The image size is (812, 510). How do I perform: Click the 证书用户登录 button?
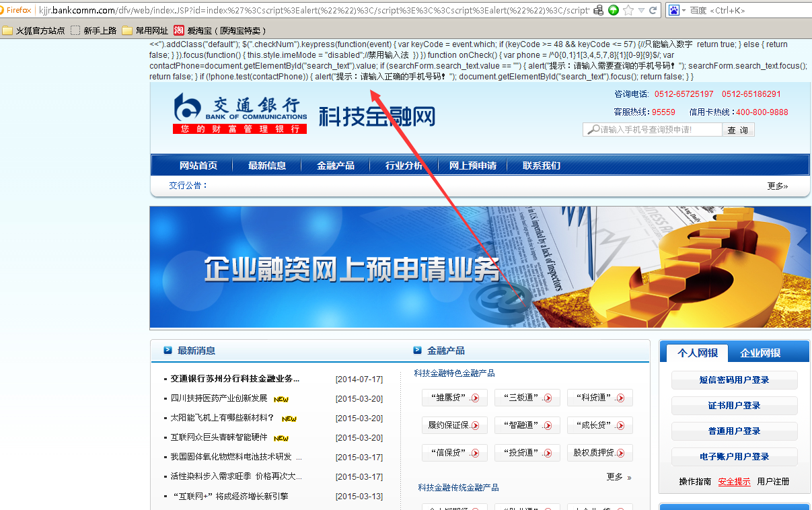[735, 406]
